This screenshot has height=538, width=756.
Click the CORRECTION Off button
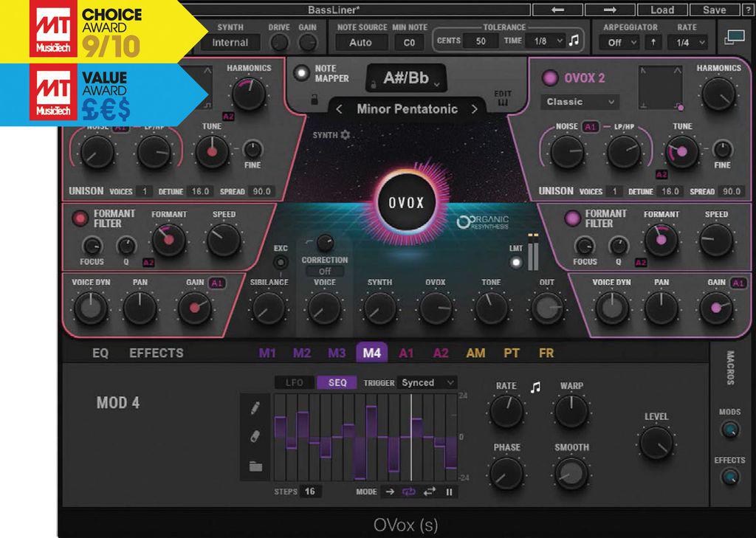coord(325,272)
